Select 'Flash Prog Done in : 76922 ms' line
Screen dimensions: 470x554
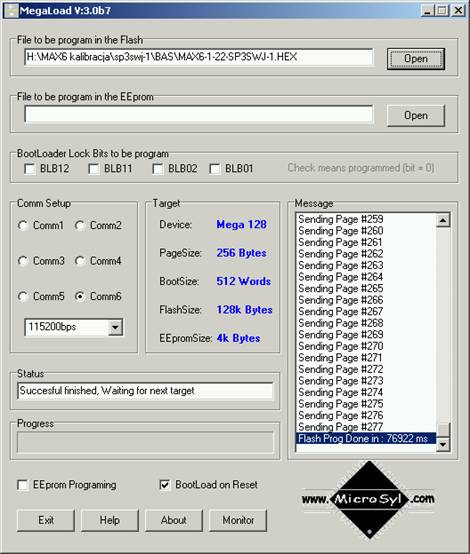pyautogui.click(x=366, y=438)
